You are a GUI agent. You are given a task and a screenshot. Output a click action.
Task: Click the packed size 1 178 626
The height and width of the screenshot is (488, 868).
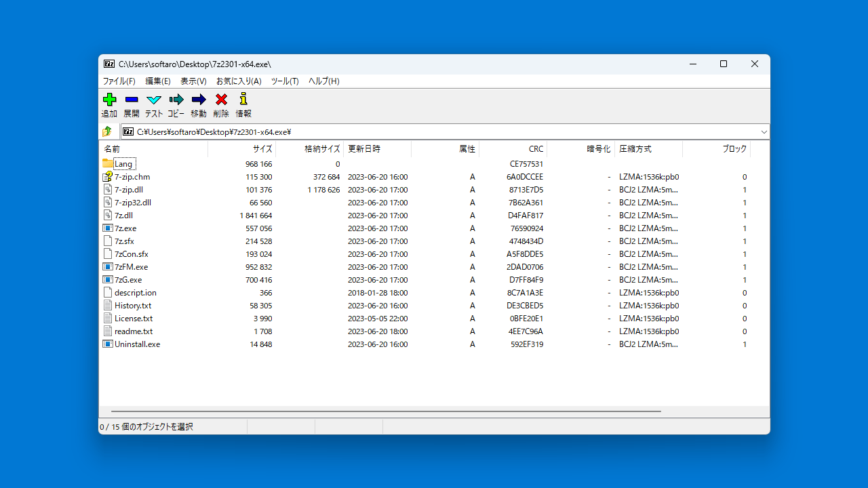pyautogui.click(x=323, y=190)
